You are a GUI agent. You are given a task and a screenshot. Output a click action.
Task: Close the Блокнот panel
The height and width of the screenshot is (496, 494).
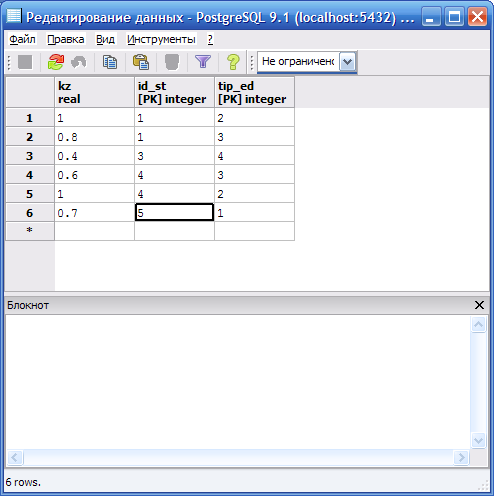pos(479,305)
